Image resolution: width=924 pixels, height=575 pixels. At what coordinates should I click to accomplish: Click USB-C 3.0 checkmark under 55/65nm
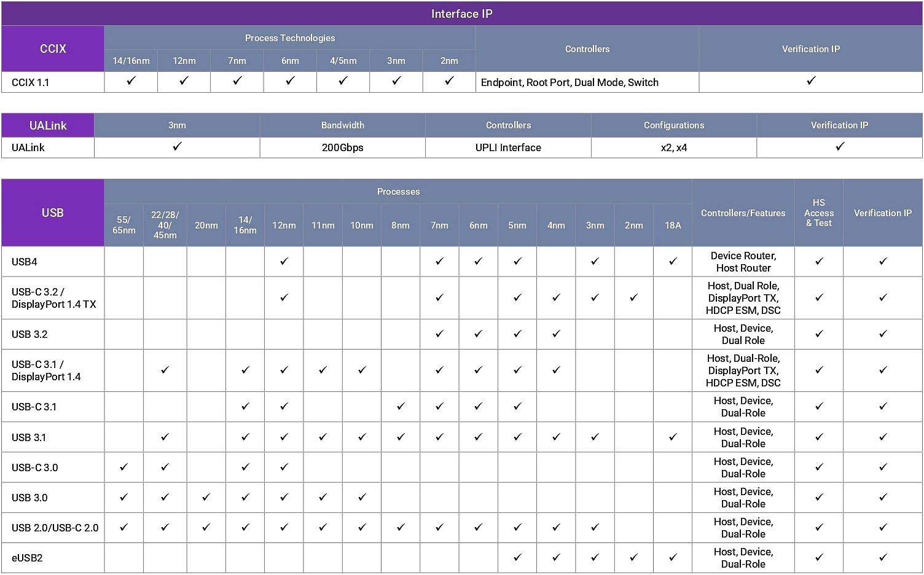(x=123, y=467)
